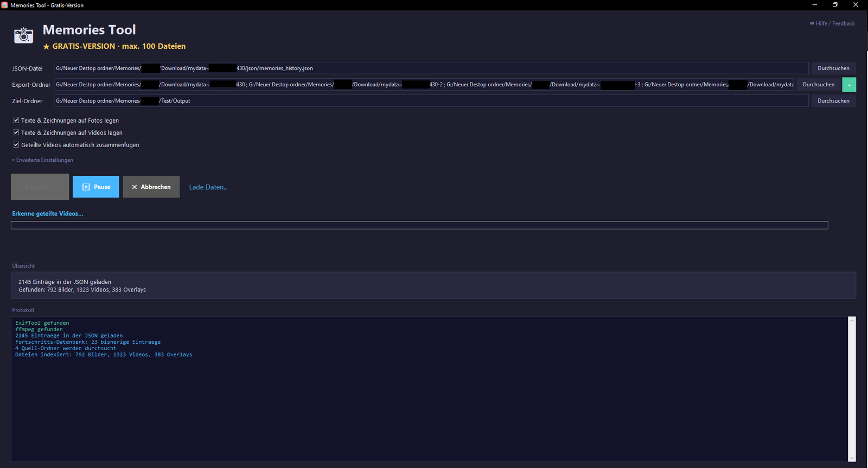
Task: Click the Protokoll scrollbar down arrow
Action: [x=852, y=458]
